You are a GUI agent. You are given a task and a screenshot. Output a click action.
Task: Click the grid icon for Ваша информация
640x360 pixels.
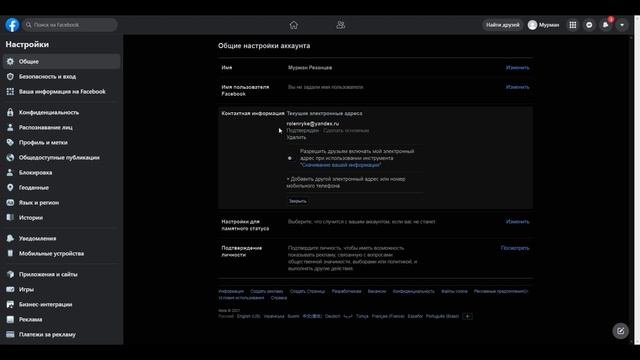click(10, 92)
